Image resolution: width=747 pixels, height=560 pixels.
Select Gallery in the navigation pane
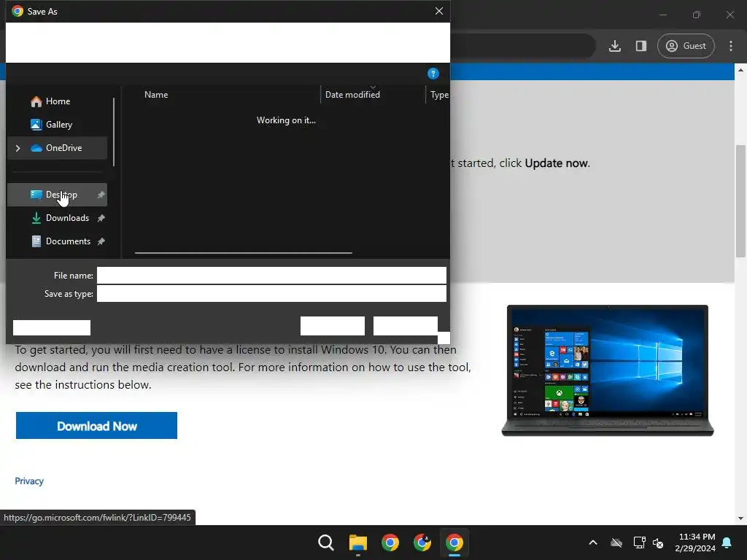point(58,125)
